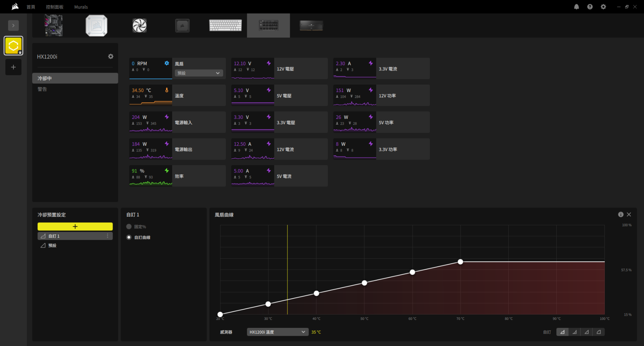This screenshot has height=346, width=644.
Task: Open HX1200i device settings gear
Action: point(111,57)
